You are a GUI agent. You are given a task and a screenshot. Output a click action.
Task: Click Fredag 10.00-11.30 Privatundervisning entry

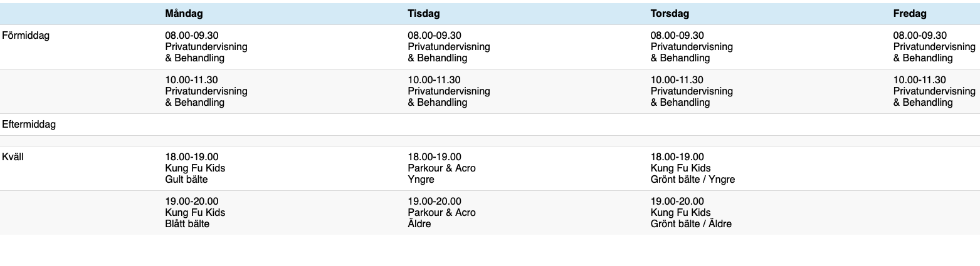click(934, 91)
